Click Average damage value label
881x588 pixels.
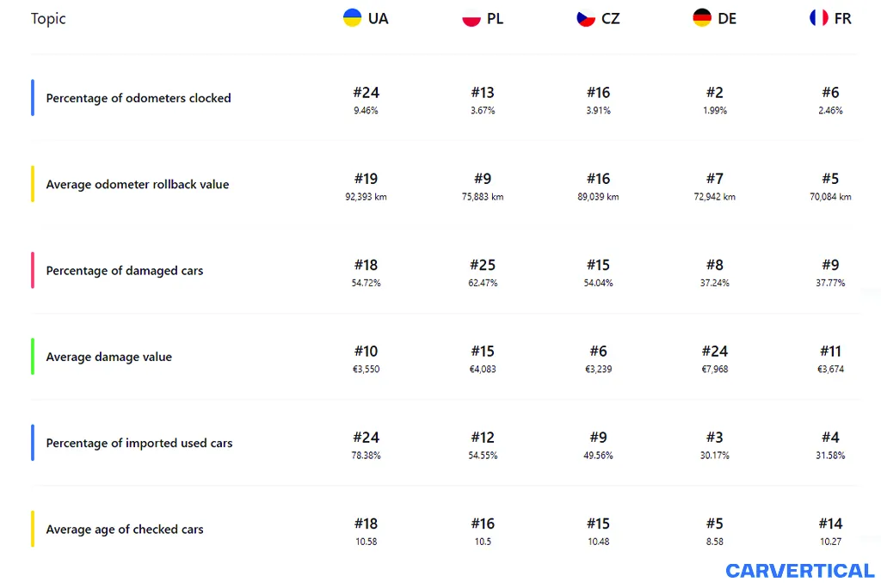click(x=109, y=357)
